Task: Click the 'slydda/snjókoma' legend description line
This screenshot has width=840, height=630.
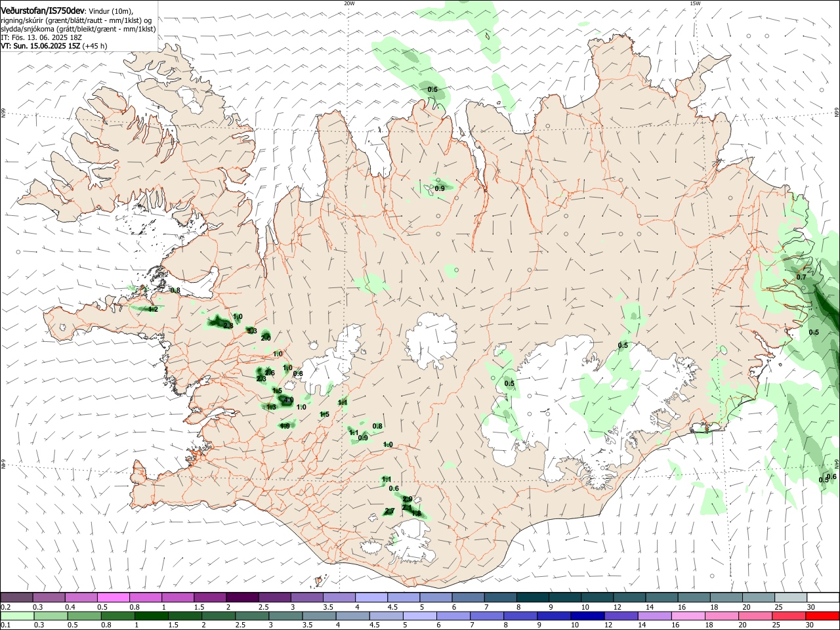Action: coord(78,29)
